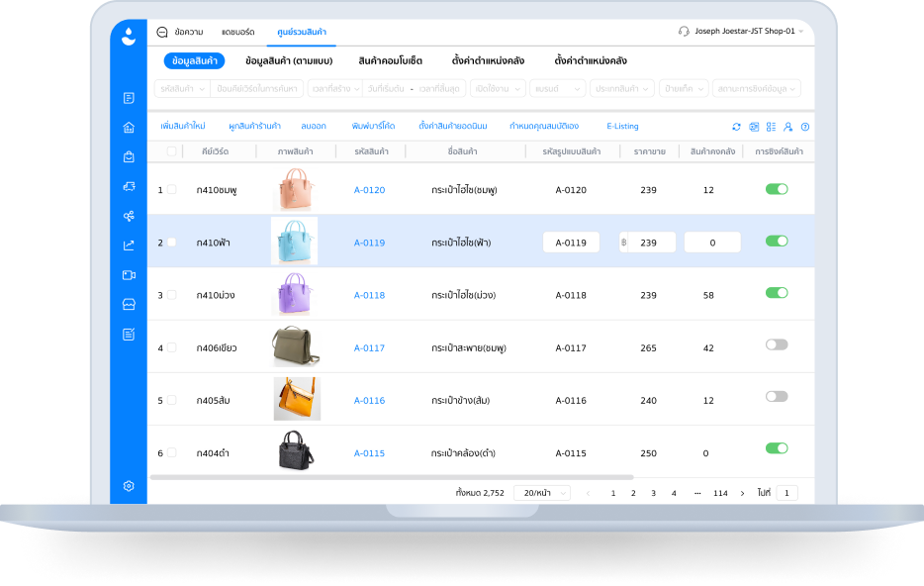Viewport: 924px width, 586px height.
Task: Go to next page arrow
Action: tap(742, 493)
